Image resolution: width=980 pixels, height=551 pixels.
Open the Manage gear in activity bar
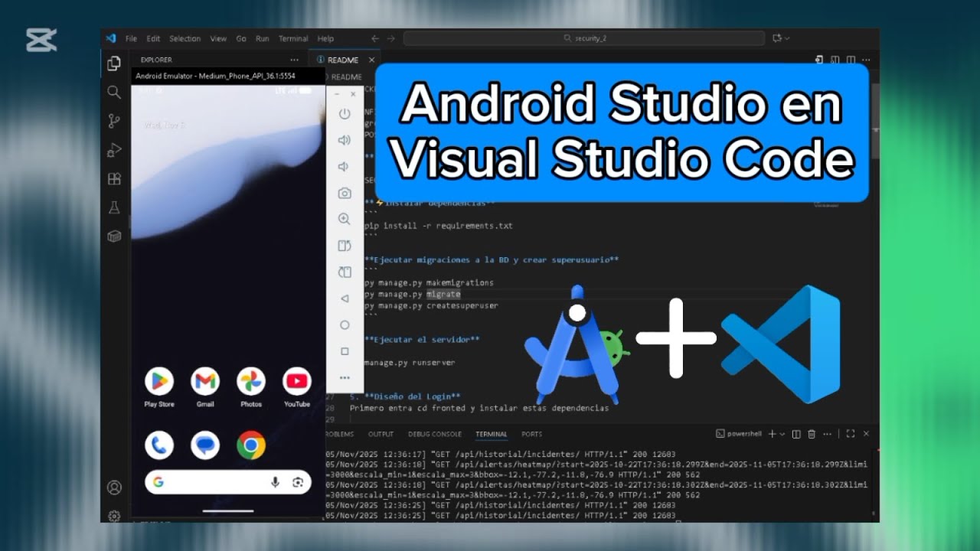(114, 517)
